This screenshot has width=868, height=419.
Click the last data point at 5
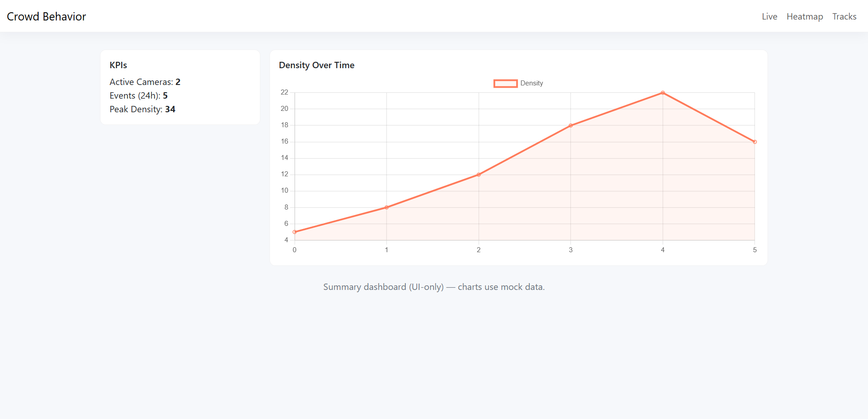pos(754,141)
